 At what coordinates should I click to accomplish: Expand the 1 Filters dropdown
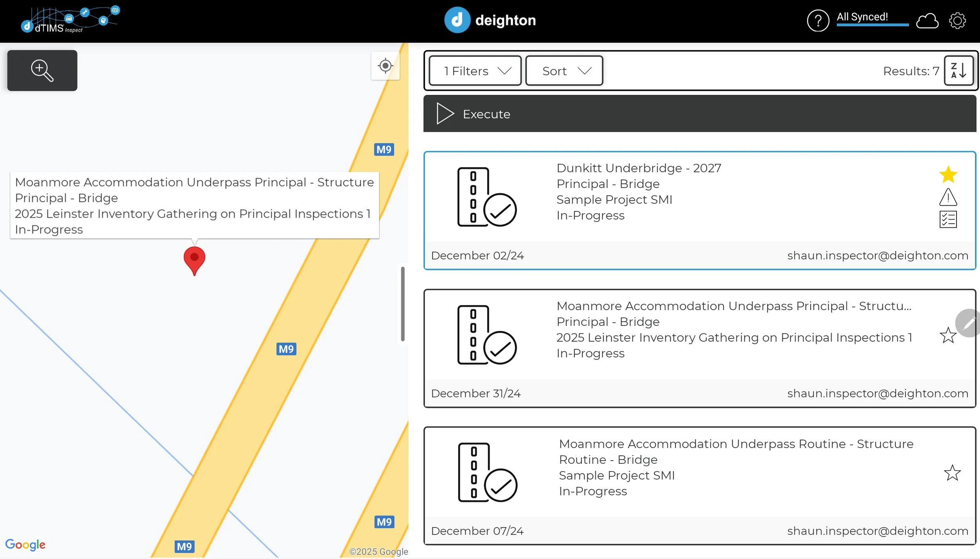[475, 71]
